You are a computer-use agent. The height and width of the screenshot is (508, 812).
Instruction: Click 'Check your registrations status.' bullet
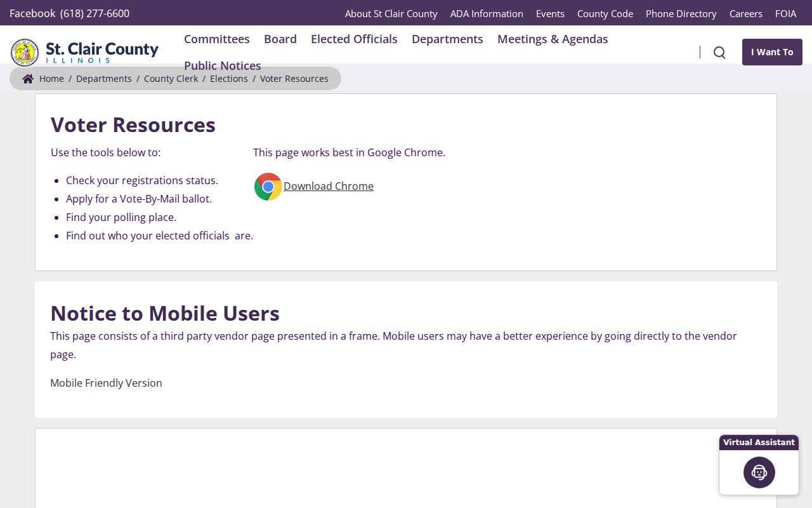tap(142, 180)
